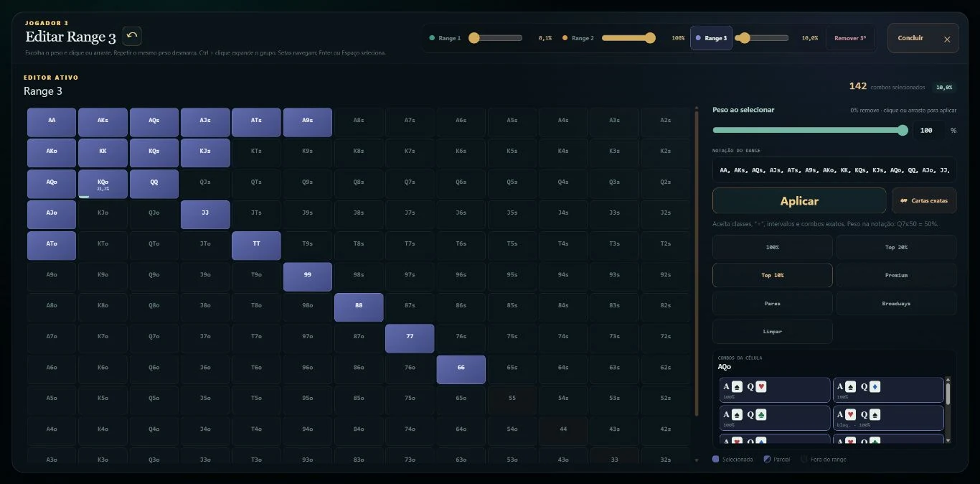Toggle the KJs hand cell
980x484 pixels.
[x=205, y=153]
